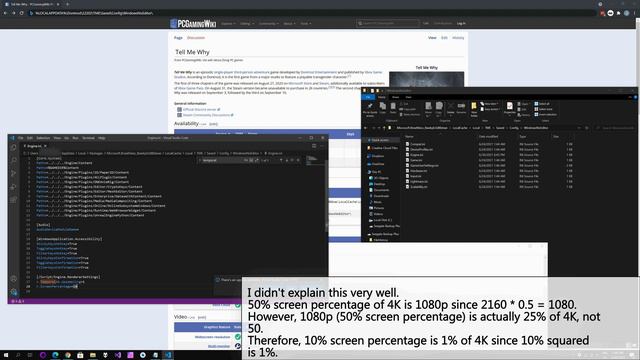Select GameUserSettings.ini in file list
Image resolution: width=640 pixels, height=360 pixels.
(x=422, y=165)
